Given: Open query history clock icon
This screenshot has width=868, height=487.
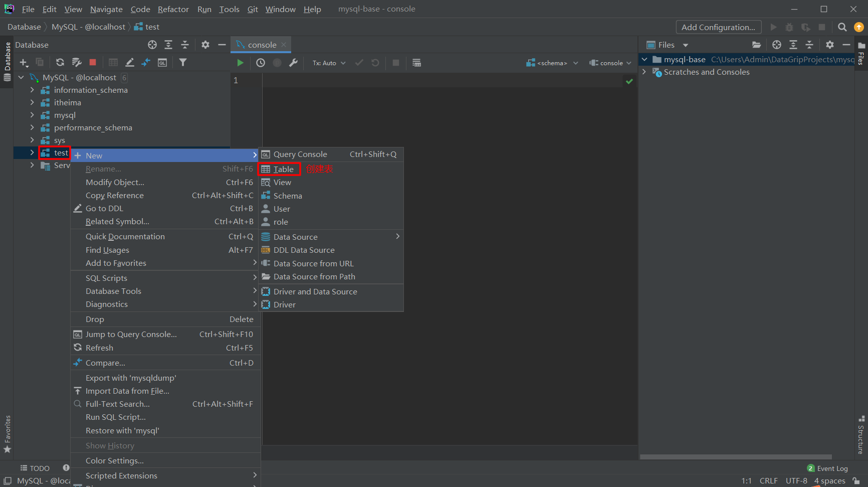Looking at the screenshot, I should tap(261, 63).
